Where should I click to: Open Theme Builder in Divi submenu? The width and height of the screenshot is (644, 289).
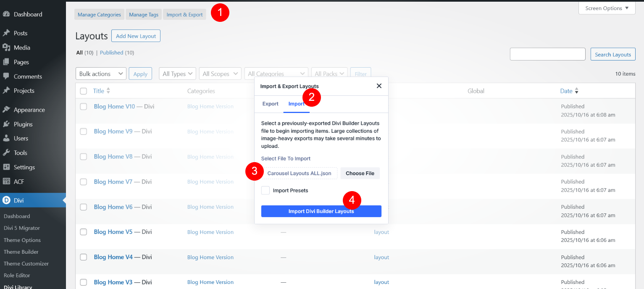[21, 252]
